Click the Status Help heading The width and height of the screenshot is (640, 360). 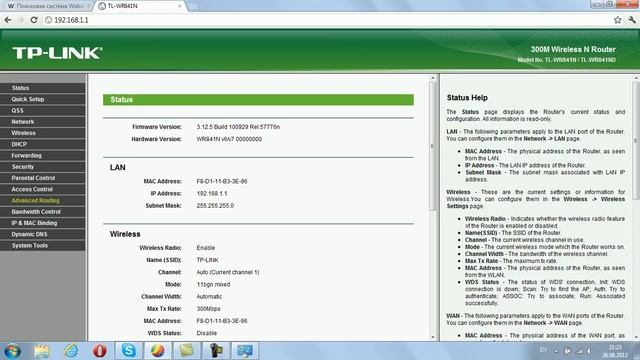click(x=467, y=98)
